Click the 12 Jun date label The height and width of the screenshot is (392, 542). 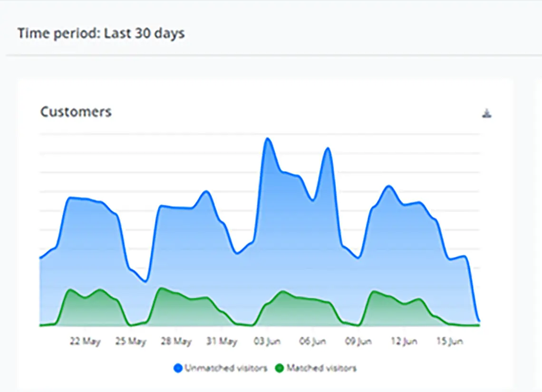tap(404, 342)
